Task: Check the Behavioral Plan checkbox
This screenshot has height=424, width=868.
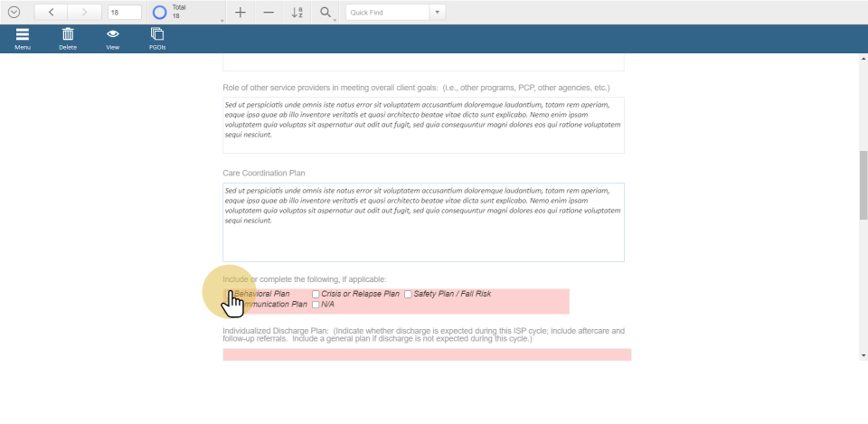Action: [x=229, y=295]
